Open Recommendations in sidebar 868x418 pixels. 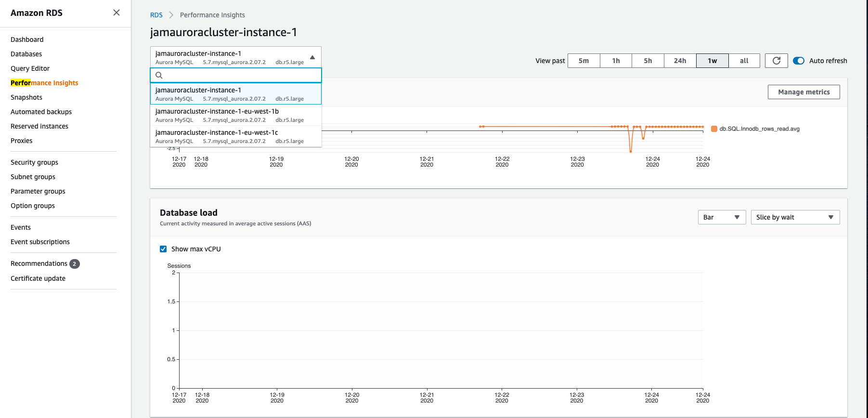click(39, 263)
